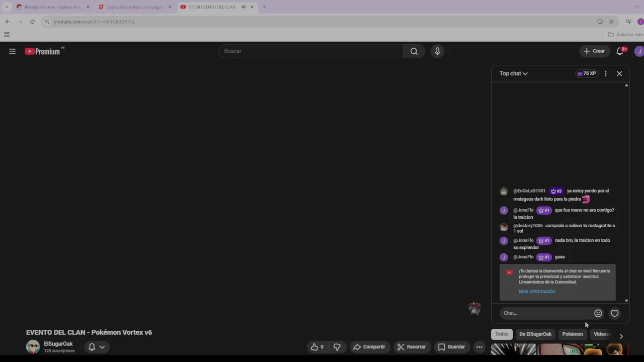Open the Más información link
This screenshot has height=362, width=644.
537,292
